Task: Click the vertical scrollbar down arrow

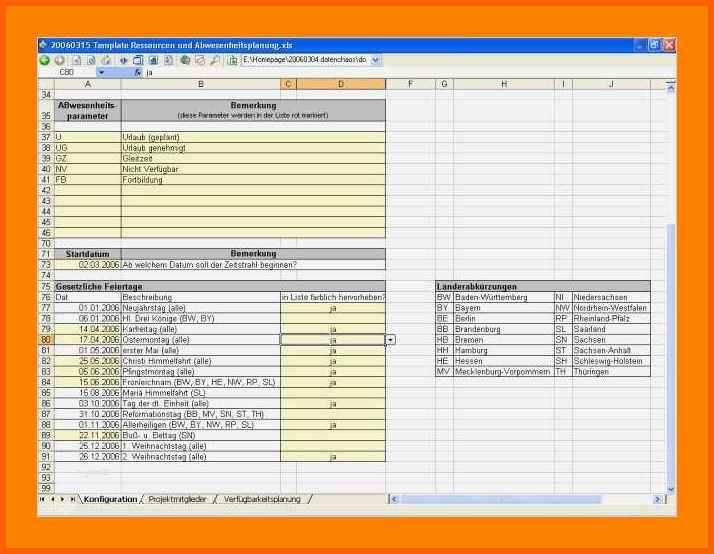Action: pos(670,489)
